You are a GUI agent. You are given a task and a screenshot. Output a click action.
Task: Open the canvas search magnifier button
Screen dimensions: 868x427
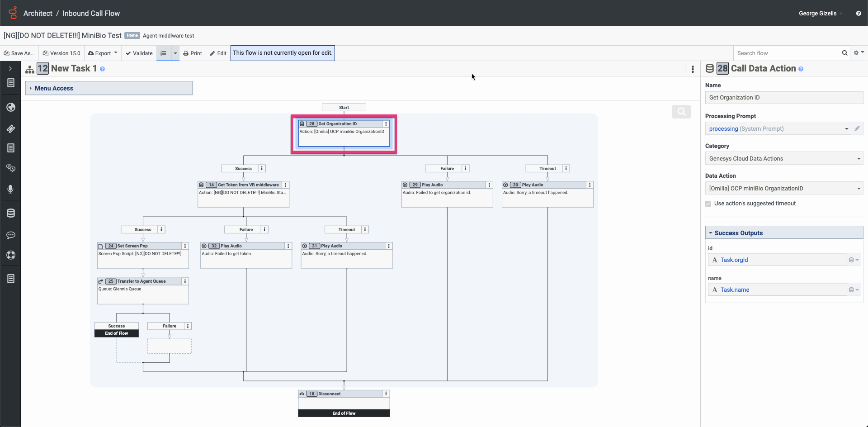681,112
